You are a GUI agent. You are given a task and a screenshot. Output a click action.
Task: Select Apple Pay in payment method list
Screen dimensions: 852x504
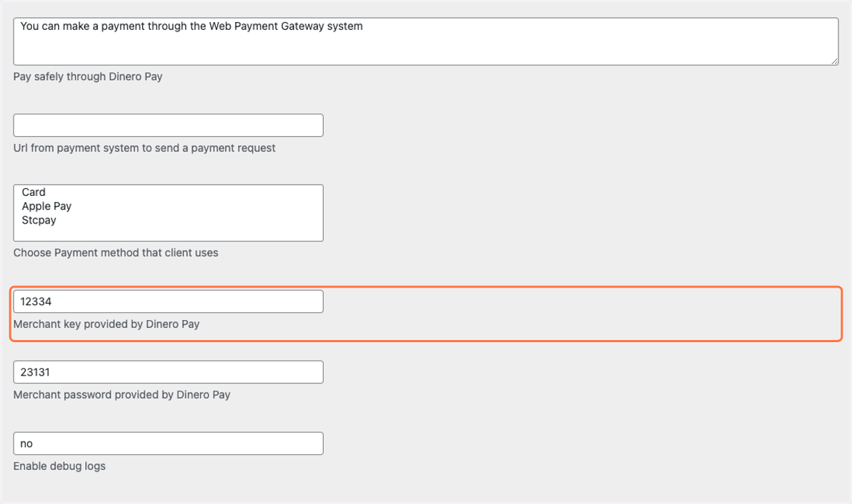click(47, 207)
